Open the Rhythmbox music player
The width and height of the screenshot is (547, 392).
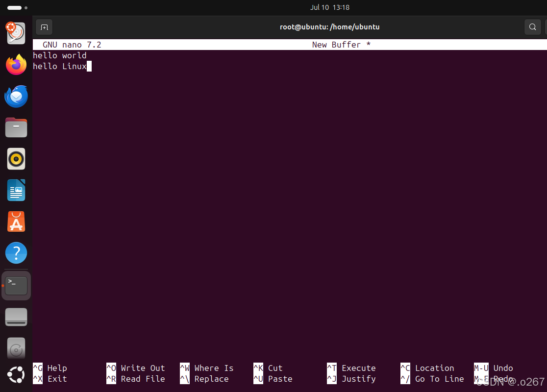16,159
